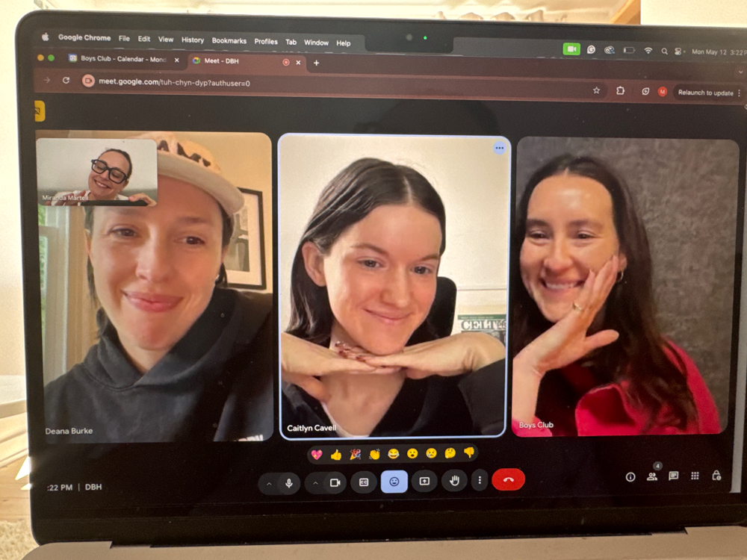
Task: Open the Edit menu
Action: (x=144, y=39)
